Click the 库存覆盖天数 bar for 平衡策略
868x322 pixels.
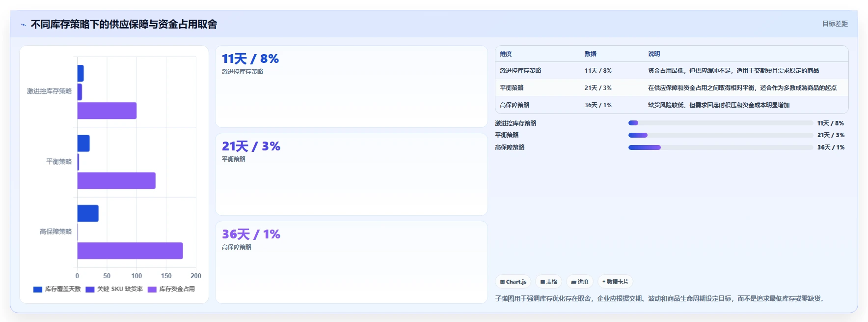(83, 144)
